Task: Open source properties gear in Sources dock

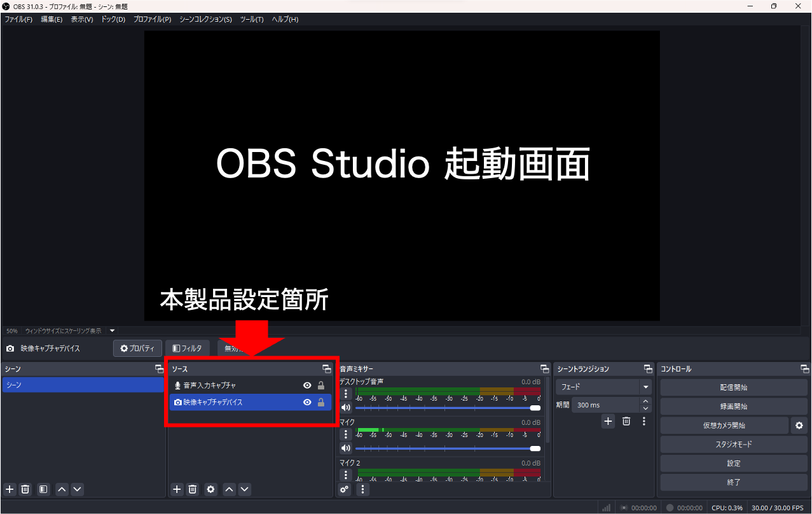Action: 210,489
